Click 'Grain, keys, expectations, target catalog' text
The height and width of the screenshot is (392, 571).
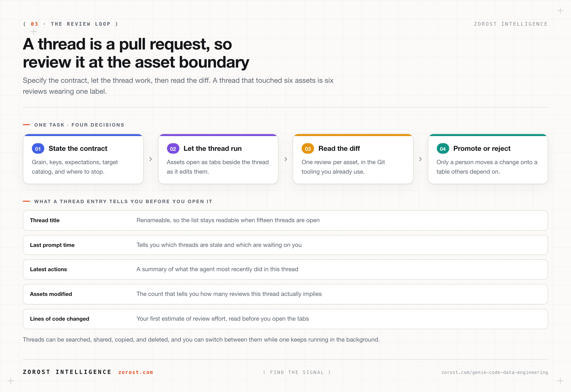75,167
